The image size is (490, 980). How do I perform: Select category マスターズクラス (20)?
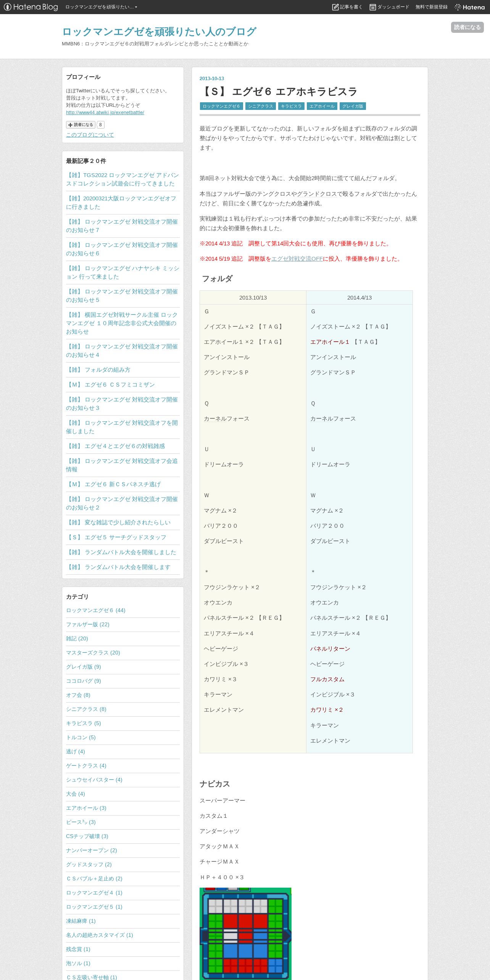pos(93,653)
